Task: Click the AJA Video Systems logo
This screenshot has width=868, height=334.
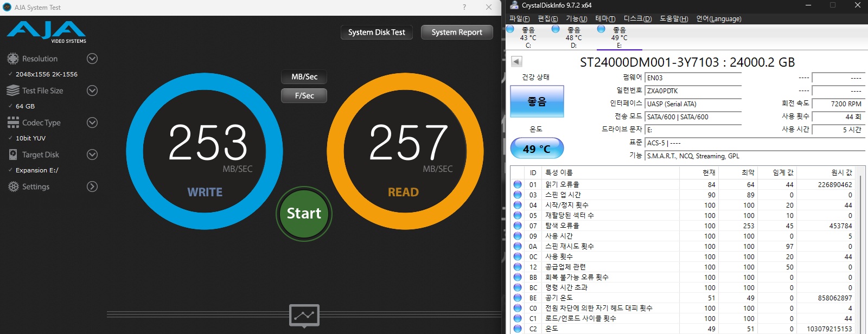Action: 47,32
